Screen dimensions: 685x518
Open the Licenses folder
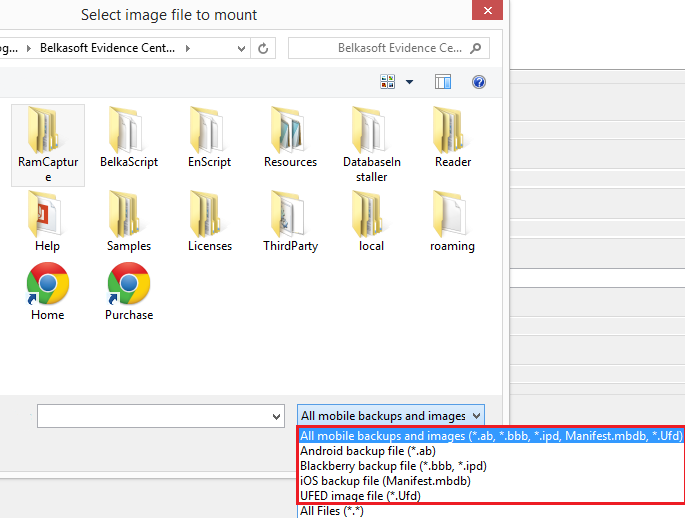(x=210, y=221)
